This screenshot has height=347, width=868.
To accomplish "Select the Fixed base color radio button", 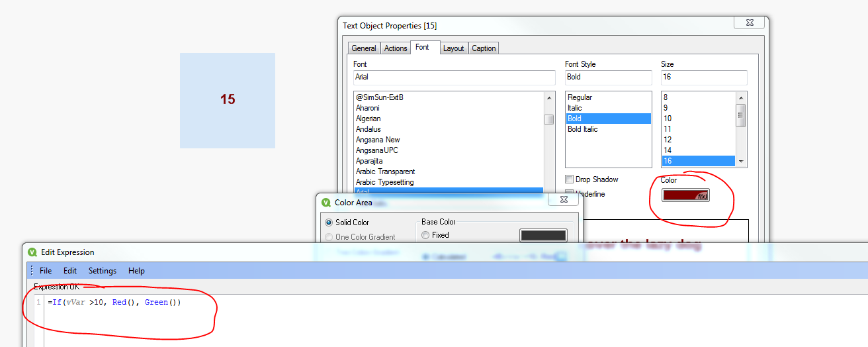I will click(x=425, y=235).
